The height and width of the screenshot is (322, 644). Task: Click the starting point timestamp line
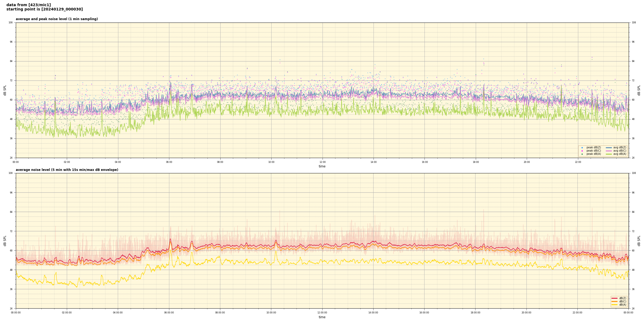(45, 9)
